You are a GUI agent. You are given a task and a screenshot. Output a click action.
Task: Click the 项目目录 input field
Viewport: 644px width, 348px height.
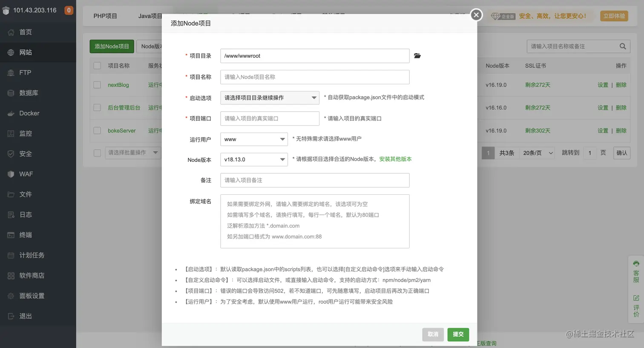[x=315, y=56]
